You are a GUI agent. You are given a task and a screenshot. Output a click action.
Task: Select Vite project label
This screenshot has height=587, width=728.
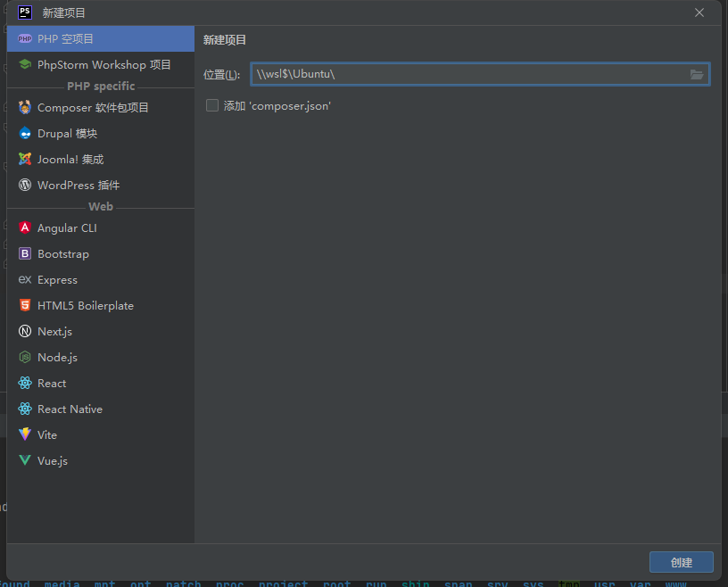(x=47, y=435)
